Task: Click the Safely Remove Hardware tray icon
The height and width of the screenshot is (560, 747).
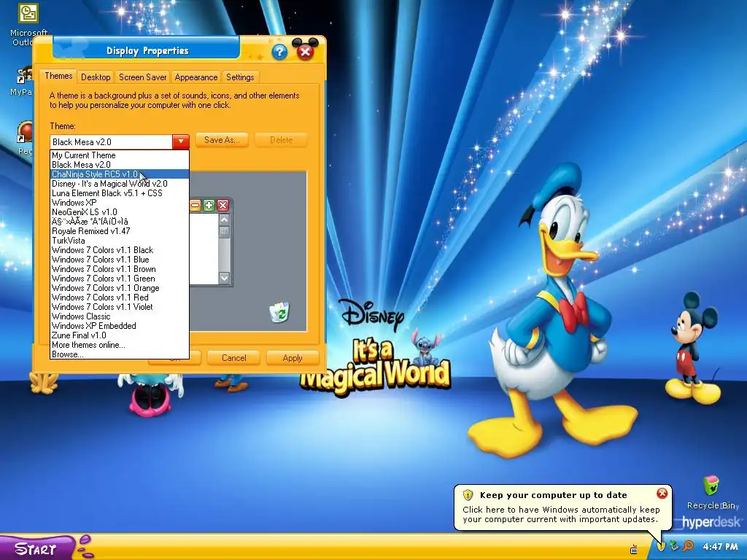Action: [674, 546]
